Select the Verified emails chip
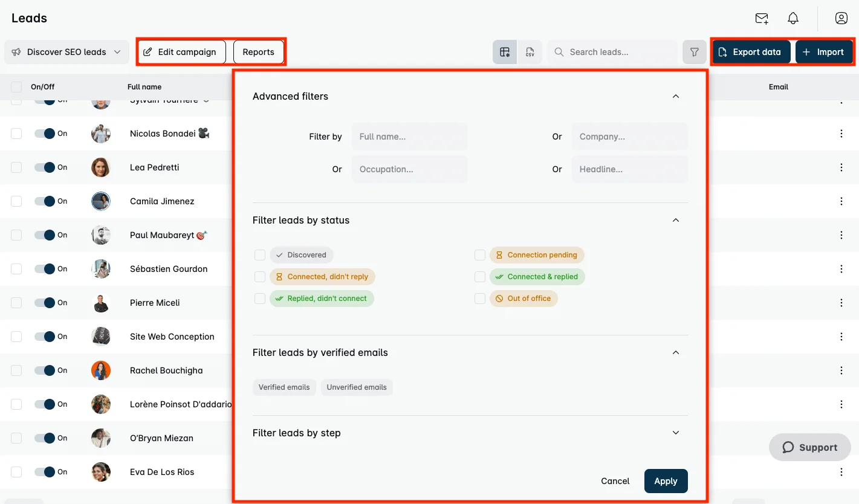The width and height of the screenshot is (859, 504). point(284,387)
